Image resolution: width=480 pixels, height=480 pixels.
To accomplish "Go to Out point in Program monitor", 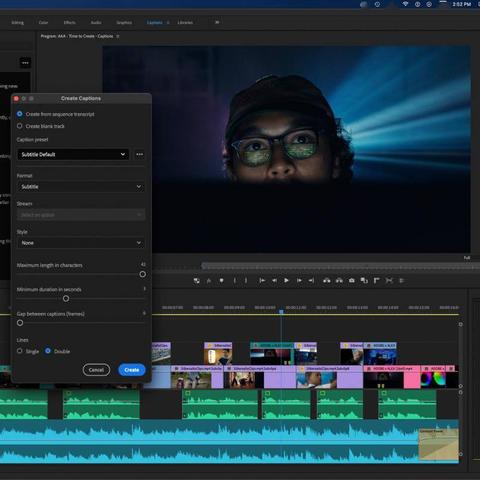I will click(x=311, y=280).
